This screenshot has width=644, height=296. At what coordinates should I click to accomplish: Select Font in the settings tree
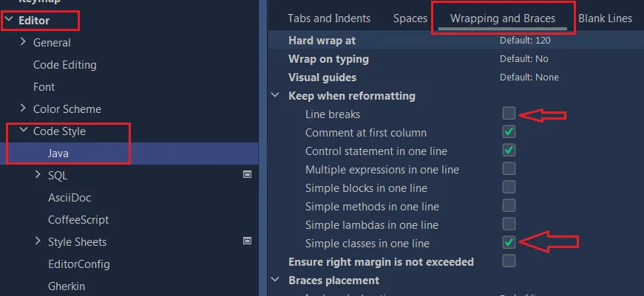(x=44, y=87)
